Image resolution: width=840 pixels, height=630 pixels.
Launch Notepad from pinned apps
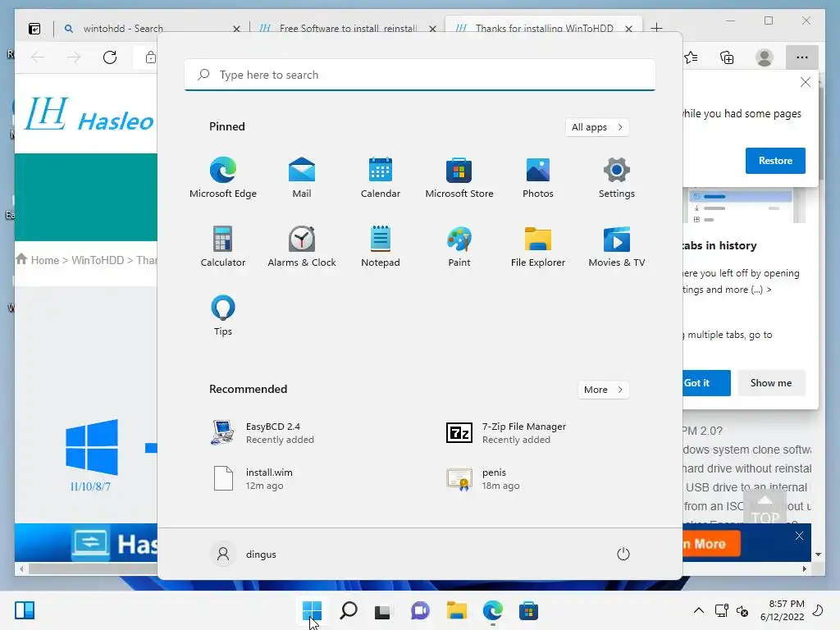pos(381,247)
